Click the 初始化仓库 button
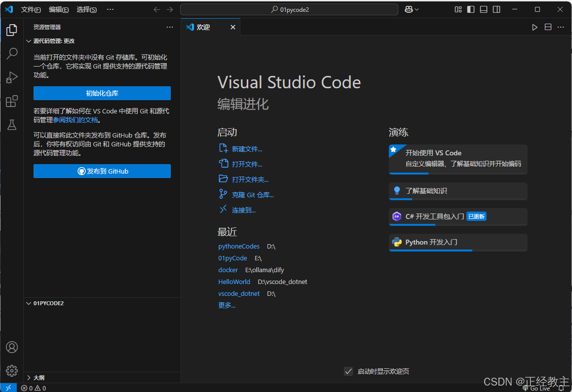The height and width of the screenshot is (392, 572). pyautogui.click(x=102, y=93)
